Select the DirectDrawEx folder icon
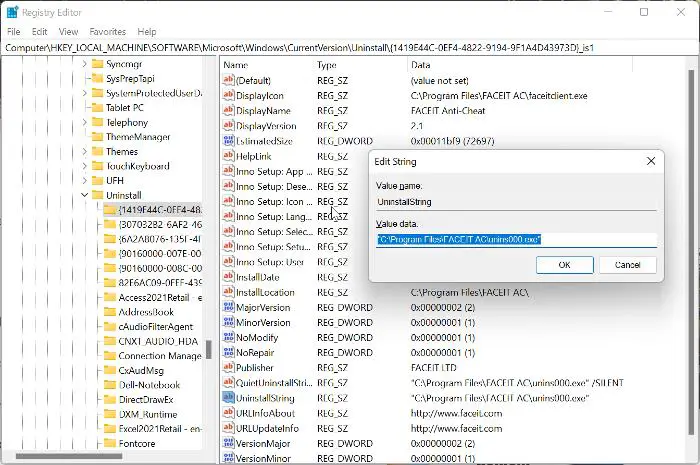The image size is (700, 465). 110,399
